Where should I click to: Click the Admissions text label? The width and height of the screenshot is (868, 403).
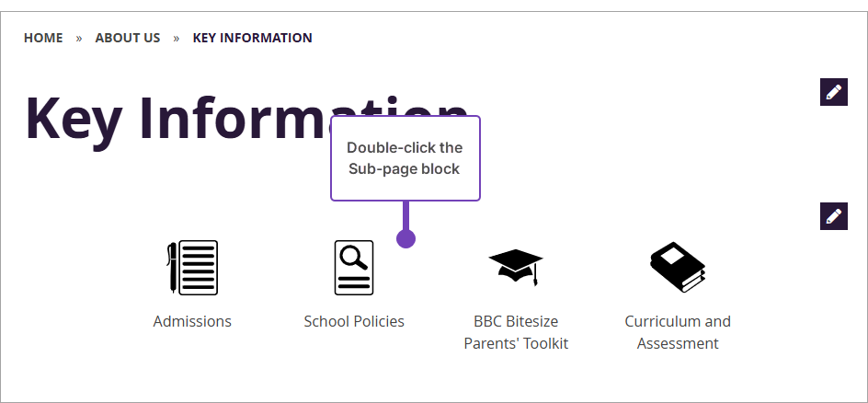click(192, 321)
